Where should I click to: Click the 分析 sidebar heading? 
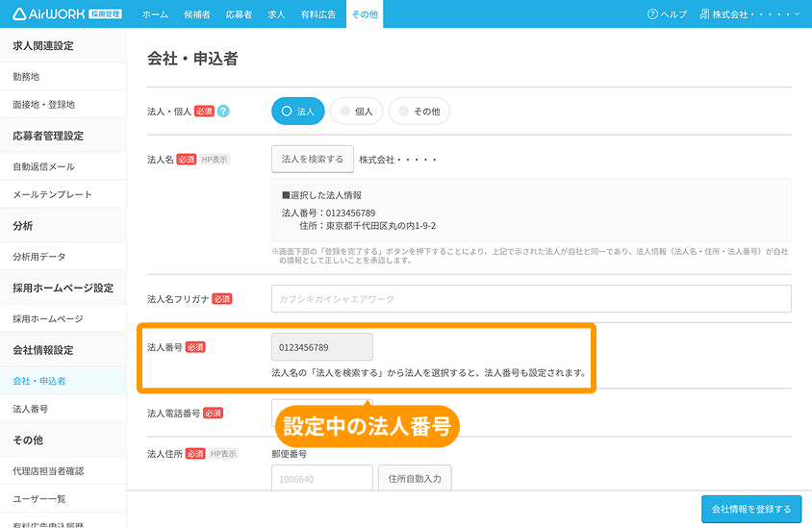pyautogui.click(x=23, y=226)
